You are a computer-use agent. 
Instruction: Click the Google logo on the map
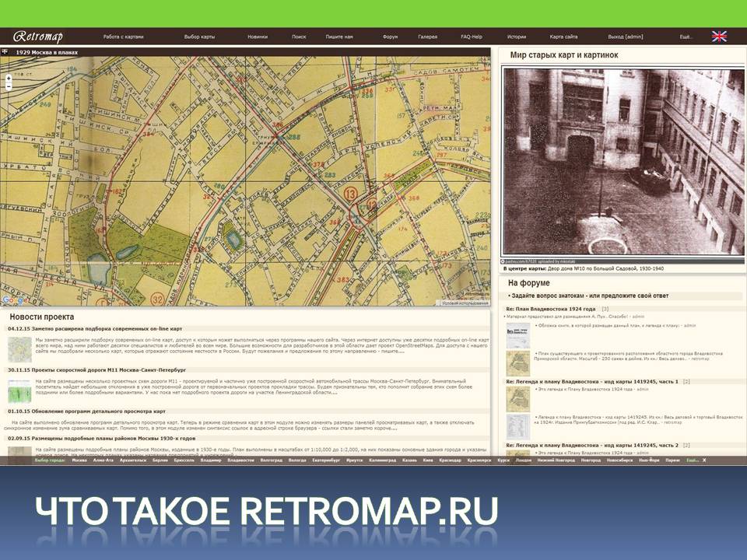(x=12, y=300)
